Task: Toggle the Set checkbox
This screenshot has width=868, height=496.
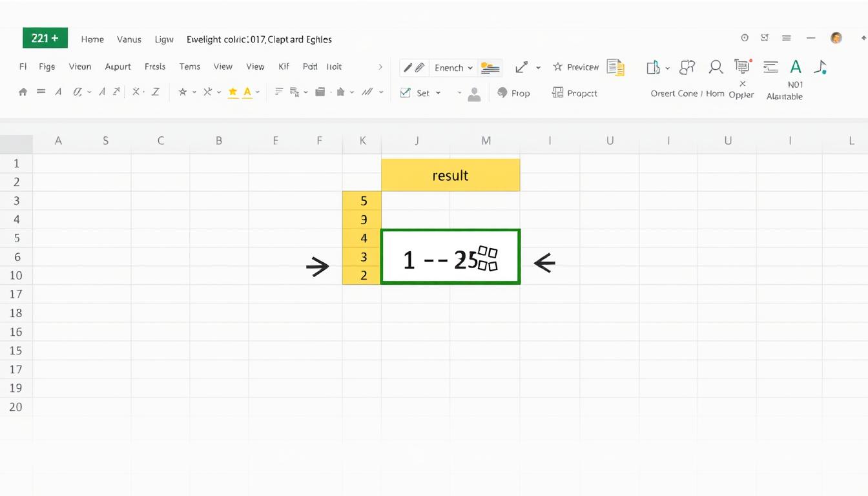Action: (x=406, y=93)
